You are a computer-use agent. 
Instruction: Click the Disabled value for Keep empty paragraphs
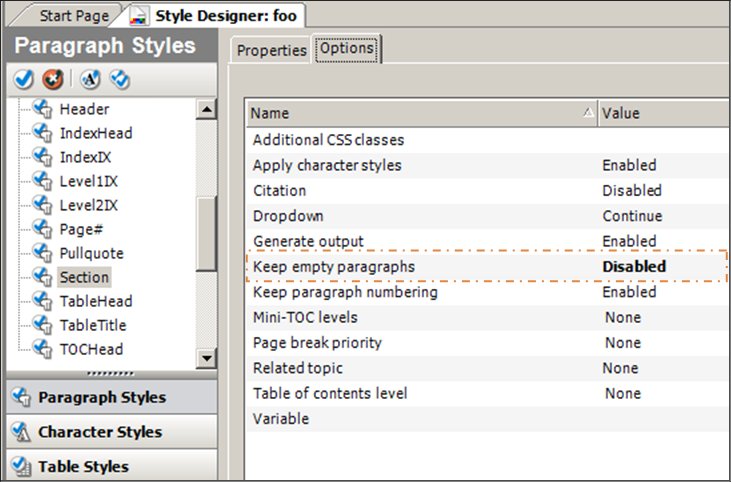pos(634,267)
